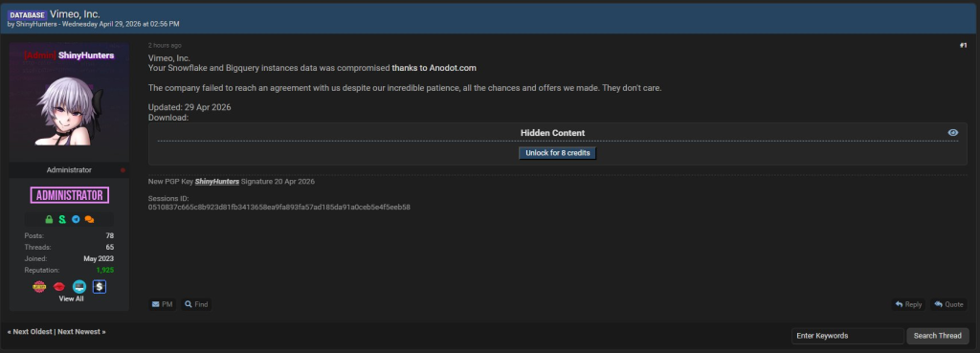
Task: Click ShinyHunters link in PGP signature
Action: click(217, 182)
